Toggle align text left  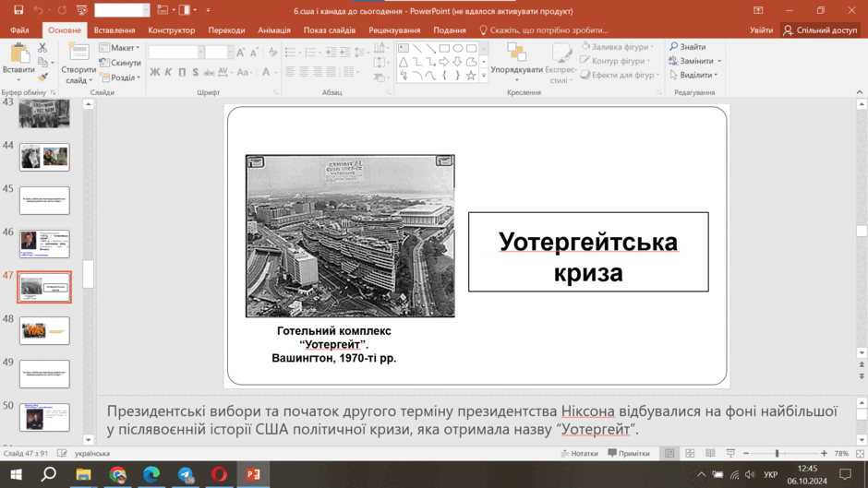tap(290, 72)
